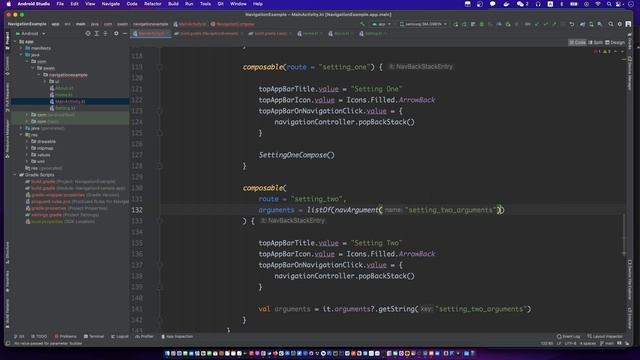Image resolution: width=640 pixels, height=360 pixels.
Task: Expand the manifests folder
Action: (21, 48)
